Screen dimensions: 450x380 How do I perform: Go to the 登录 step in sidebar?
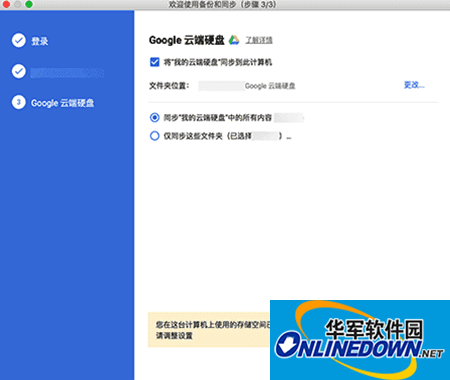40,41
